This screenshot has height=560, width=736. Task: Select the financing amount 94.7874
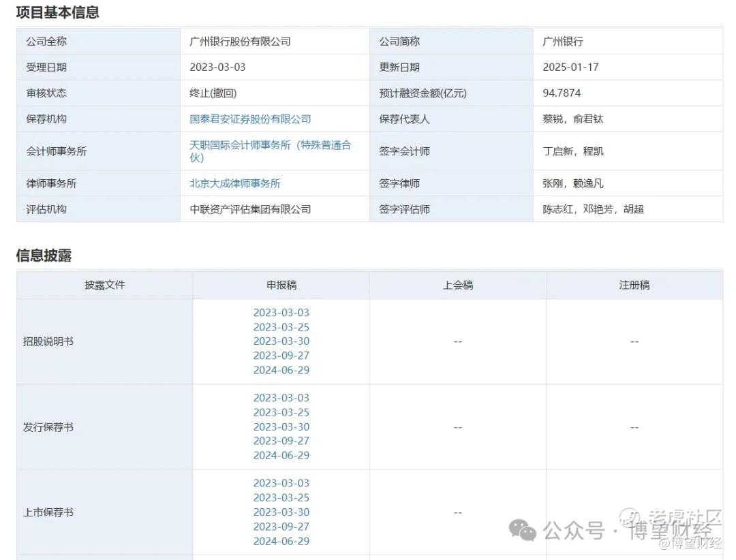click(x=562, y=93)
